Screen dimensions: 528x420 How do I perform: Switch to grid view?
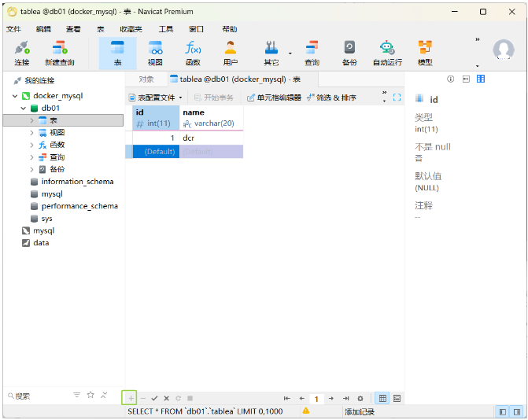pos(382,399)
